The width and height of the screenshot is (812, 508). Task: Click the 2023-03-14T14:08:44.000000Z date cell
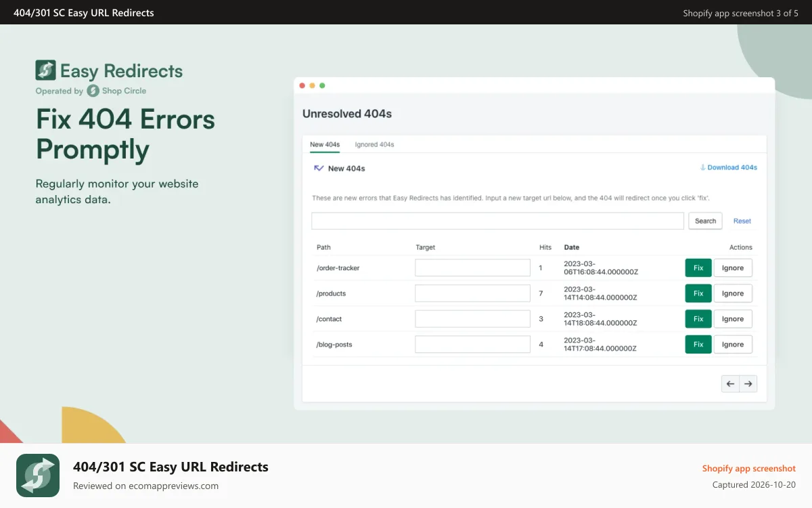coord(601,293)
